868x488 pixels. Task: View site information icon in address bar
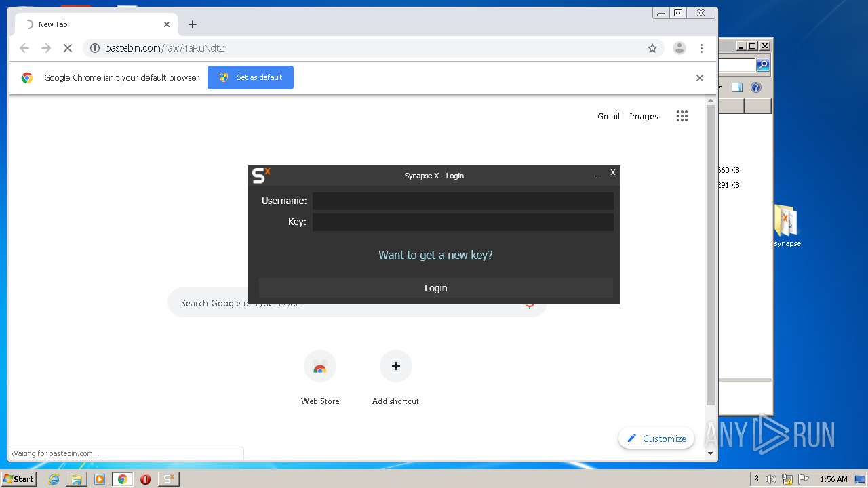click(95, 48)
